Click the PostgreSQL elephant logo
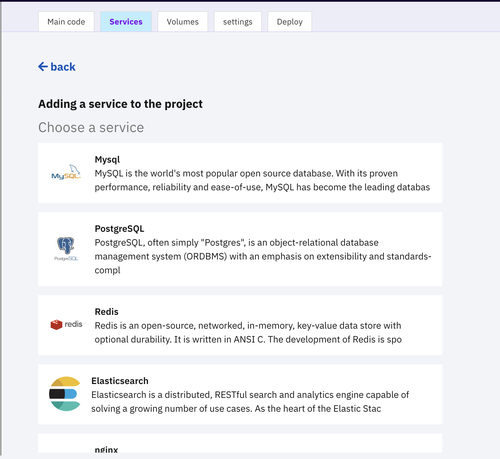Viewport: 500px width, 459px height. [66, 249]
